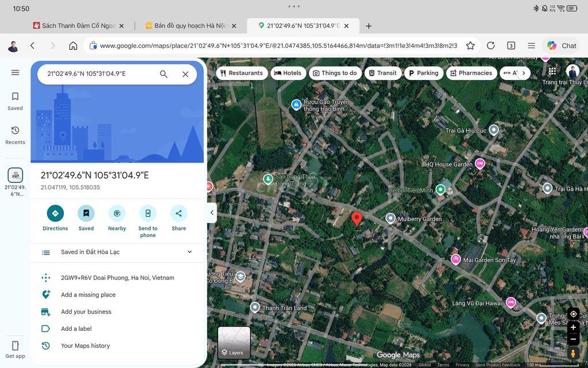588x368 pixels.
Task: Zoom in on the map
Action: pos(574,327)
